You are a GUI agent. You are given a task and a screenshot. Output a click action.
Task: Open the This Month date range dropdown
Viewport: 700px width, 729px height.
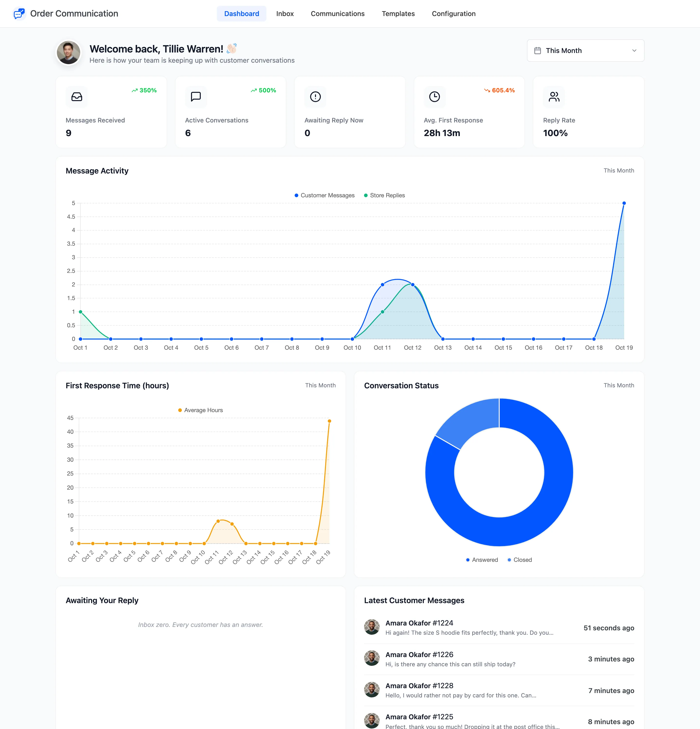click(x=586, y=51)
